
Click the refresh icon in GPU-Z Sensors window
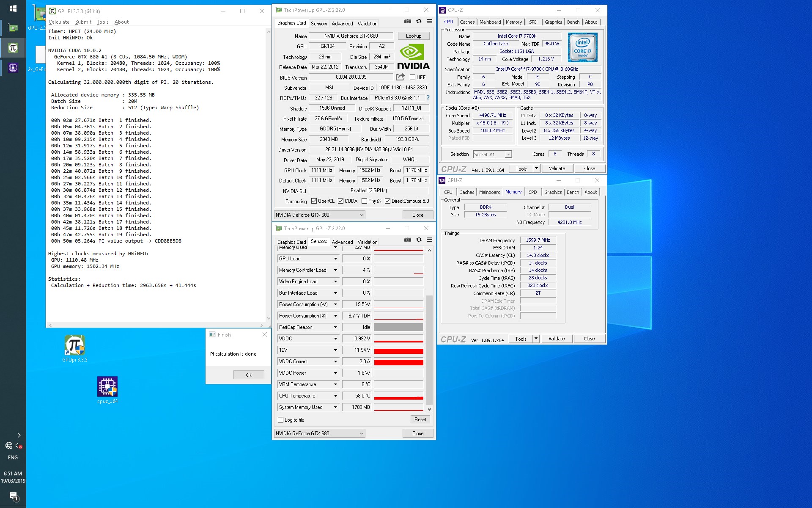[419, 240]
